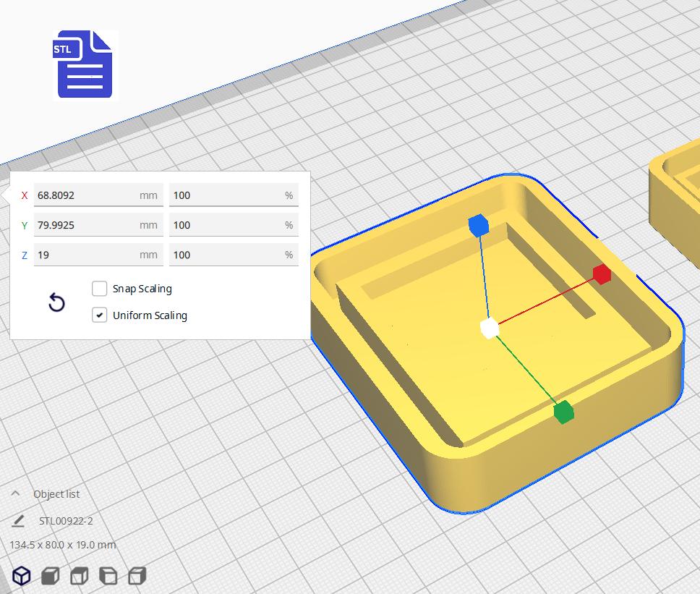Click the Y dimension mm field
Screen dimensions: 700x594
98,224
